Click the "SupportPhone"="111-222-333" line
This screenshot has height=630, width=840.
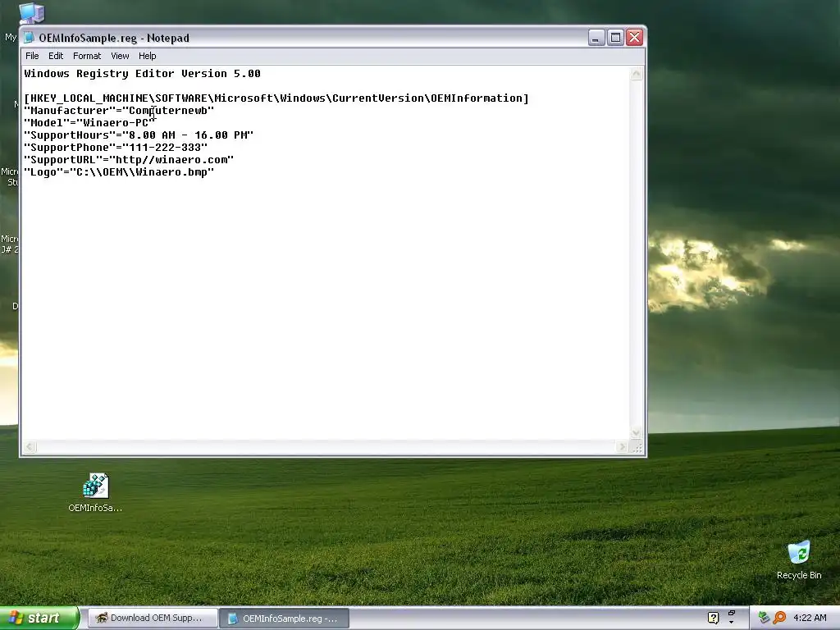tap(116, 148)
